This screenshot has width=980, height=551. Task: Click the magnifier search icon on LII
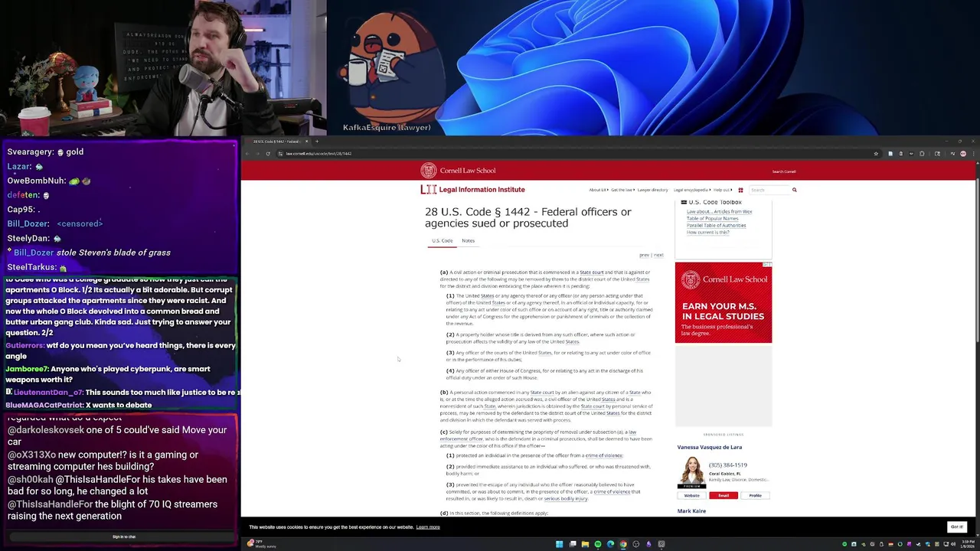point(794,190)
